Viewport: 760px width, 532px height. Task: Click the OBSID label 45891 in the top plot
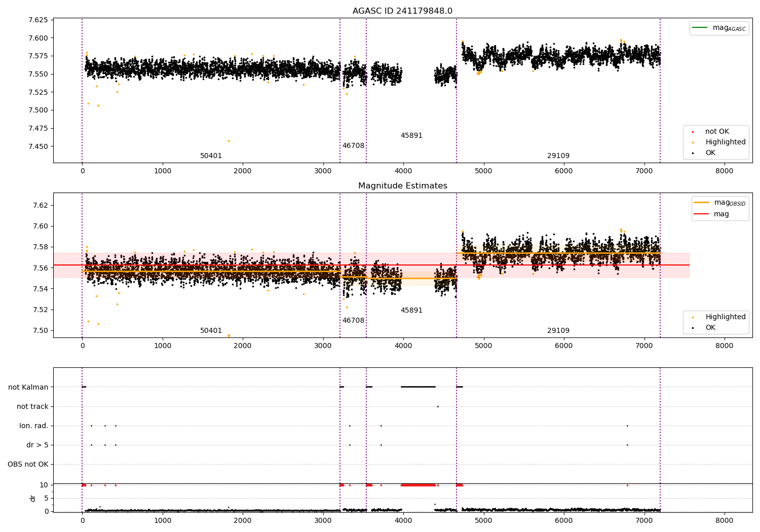click(x=411, y=136)
